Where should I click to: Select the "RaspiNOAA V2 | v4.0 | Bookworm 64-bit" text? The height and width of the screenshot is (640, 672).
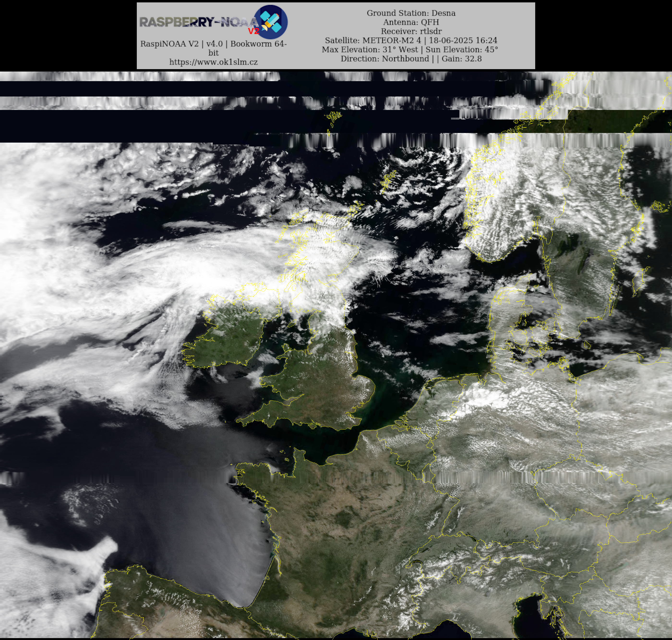point(214,48)
